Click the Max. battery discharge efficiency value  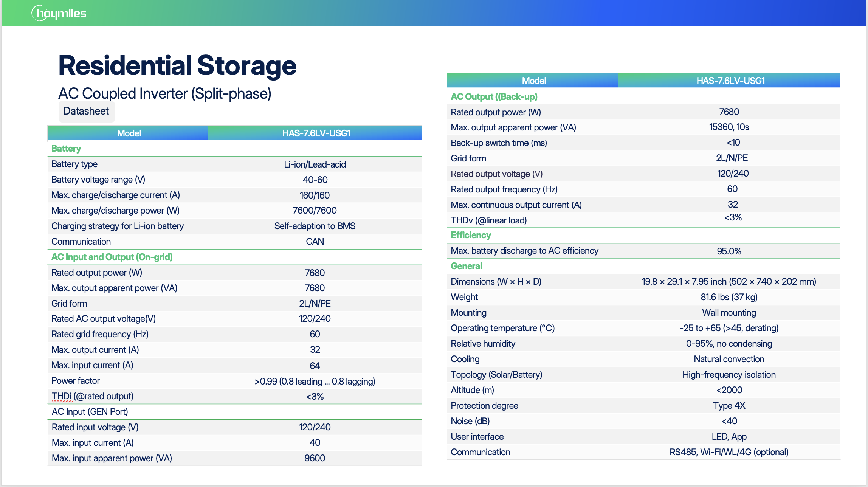click(x=728, y=251)
